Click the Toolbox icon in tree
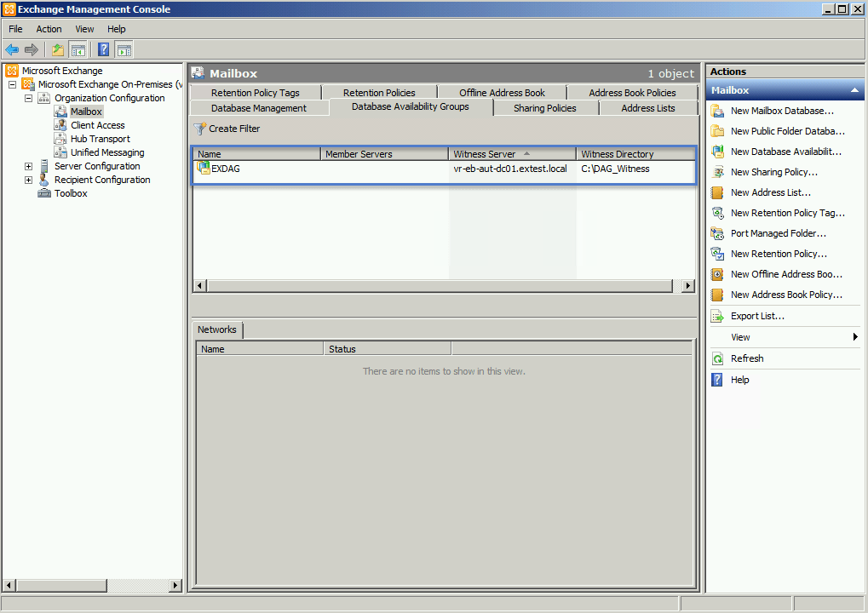 [44, 193]
